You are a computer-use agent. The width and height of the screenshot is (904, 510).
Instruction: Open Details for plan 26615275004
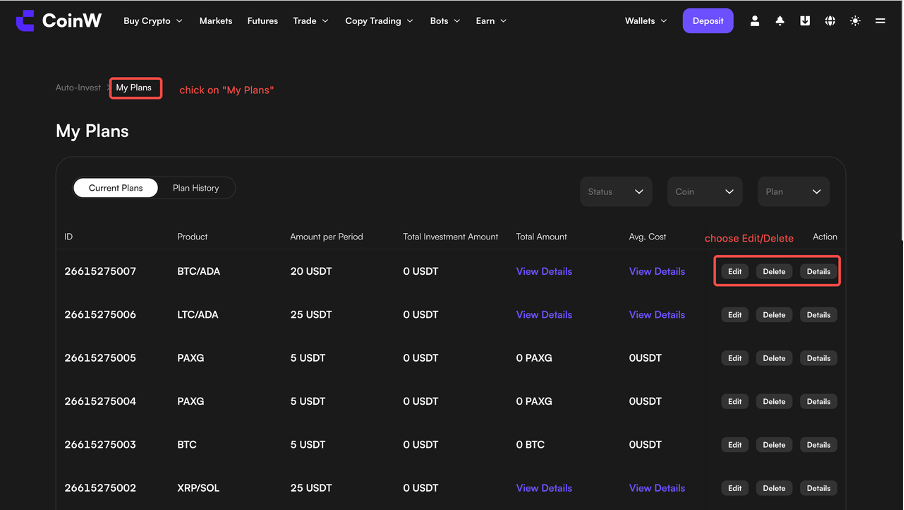tap(818, 401)
